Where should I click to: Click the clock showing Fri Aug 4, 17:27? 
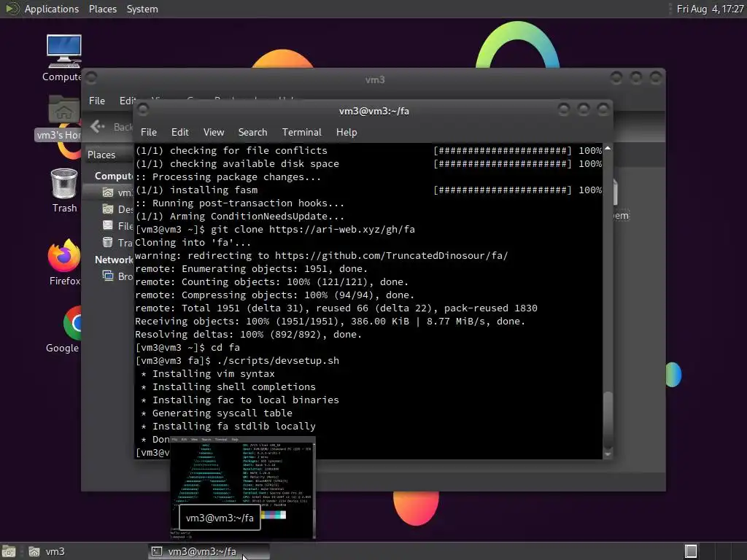(710, 9)
